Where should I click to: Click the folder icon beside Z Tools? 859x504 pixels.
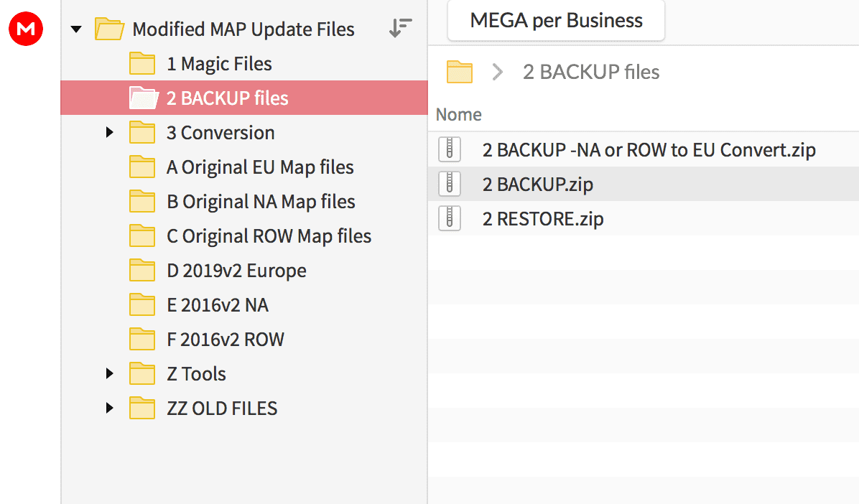click(x=142, y=374)
